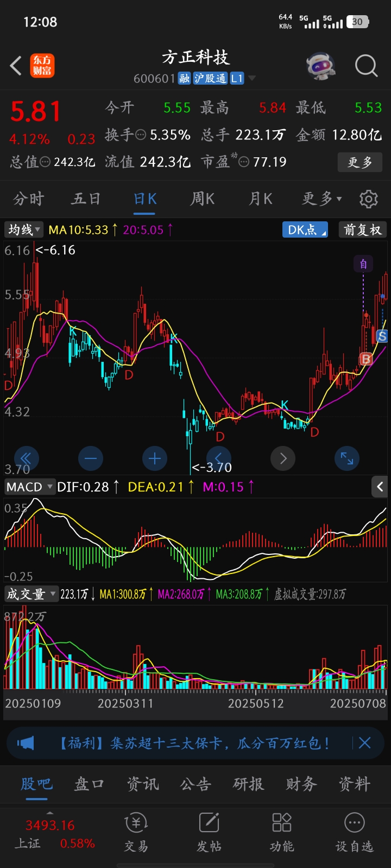Expand stock switcher arrow beside L1
The image size is (391, 868).
(252, 79)
